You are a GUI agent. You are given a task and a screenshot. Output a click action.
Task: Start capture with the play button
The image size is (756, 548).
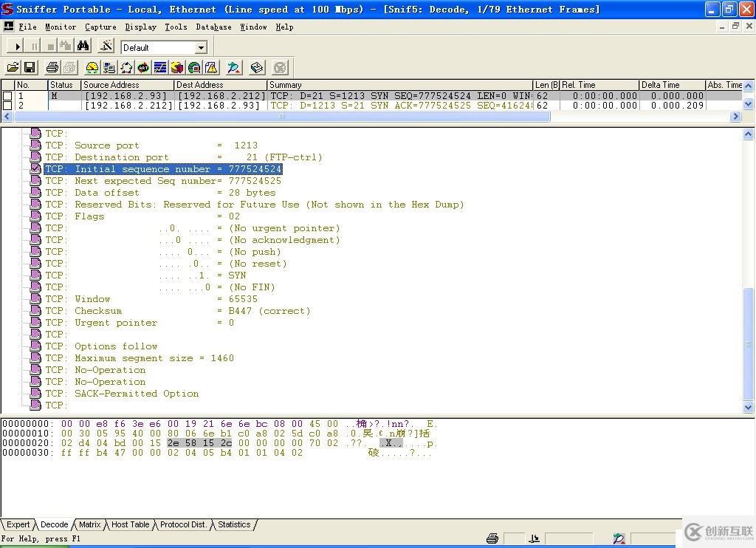(x=16, y=47)
